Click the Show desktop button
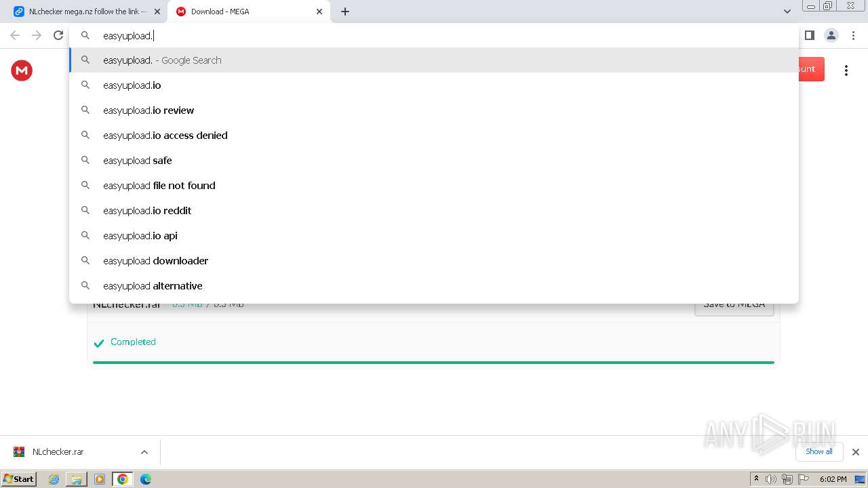The width and height of the screenshot is (868, 488). tap(861, 479)
